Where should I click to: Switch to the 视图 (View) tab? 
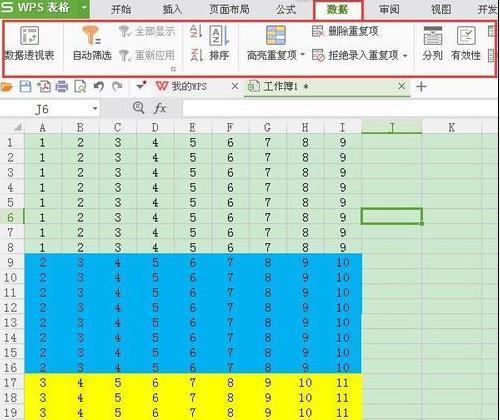441,9
